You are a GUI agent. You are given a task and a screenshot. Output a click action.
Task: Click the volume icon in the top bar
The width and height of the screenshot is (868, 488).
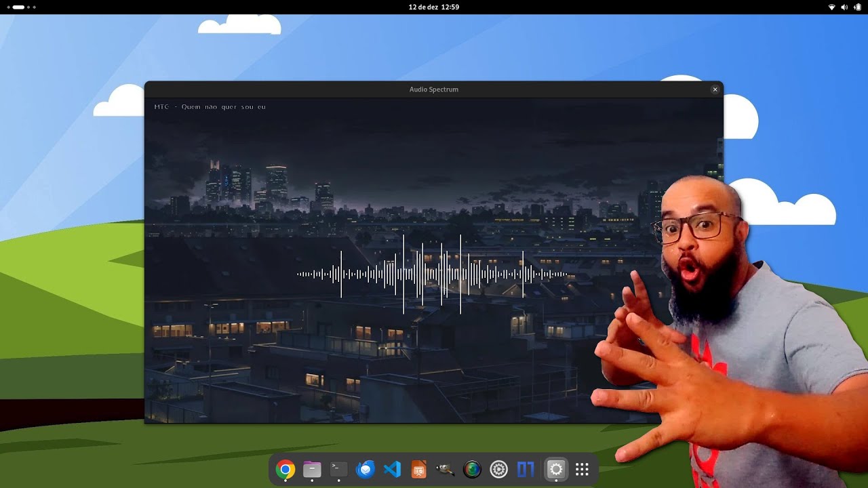pyautogui.click(x=844, y=7)
